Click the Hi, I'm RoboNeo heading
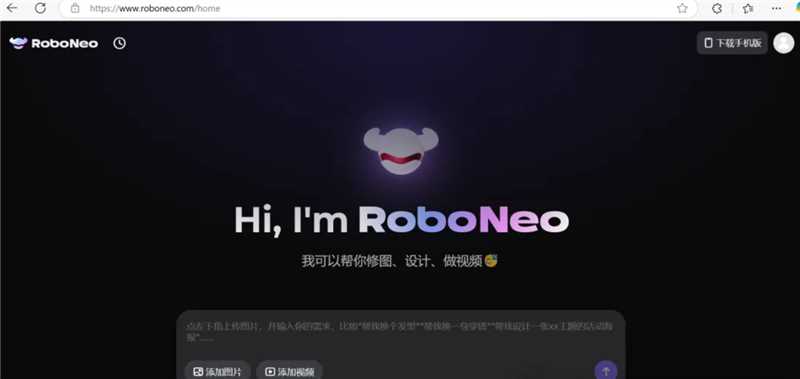800x379 pixels. (401, 220)
